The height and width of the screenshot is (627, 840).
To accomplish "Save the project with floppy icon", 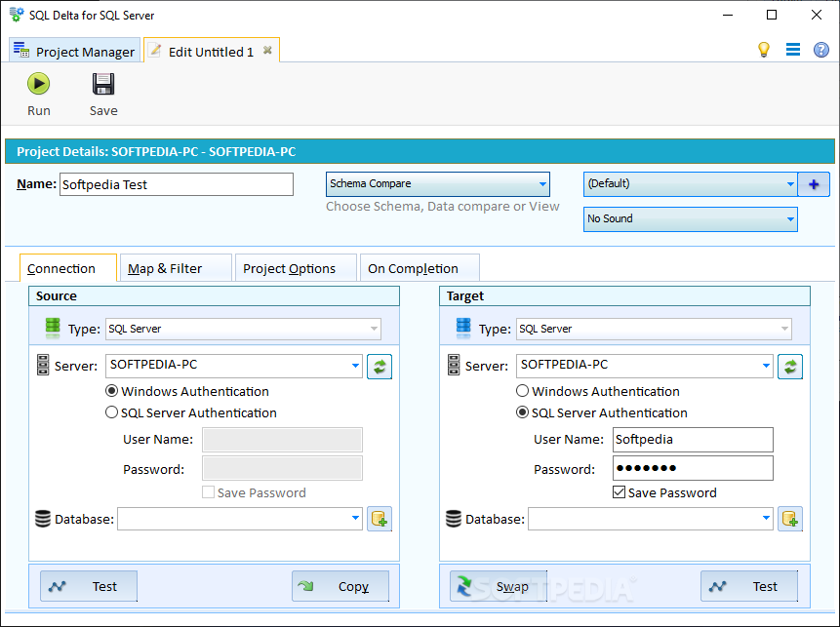I will click(x=103, y=95).
